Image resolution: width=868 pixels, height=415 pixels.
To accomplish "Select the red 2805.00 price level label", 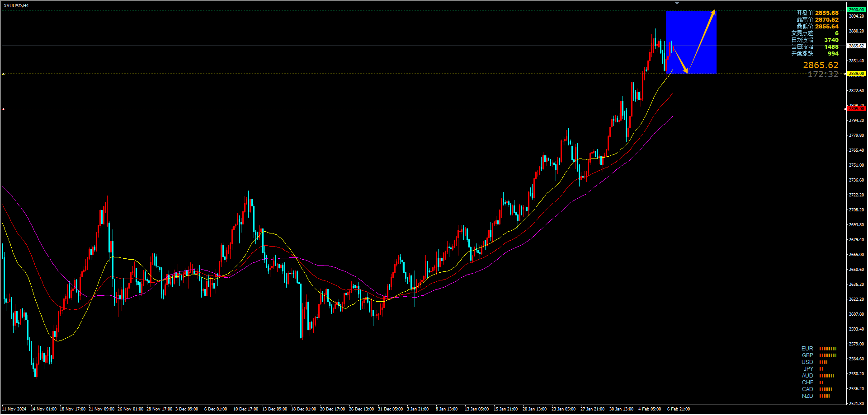I will (x=856, y=108).
